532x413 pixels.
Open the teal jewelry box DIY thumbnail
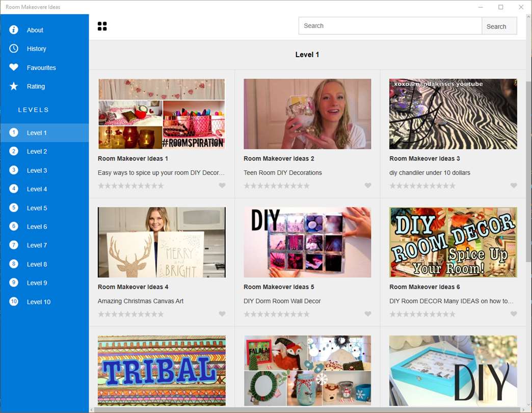pyautogui.click(x=454, y=371)
